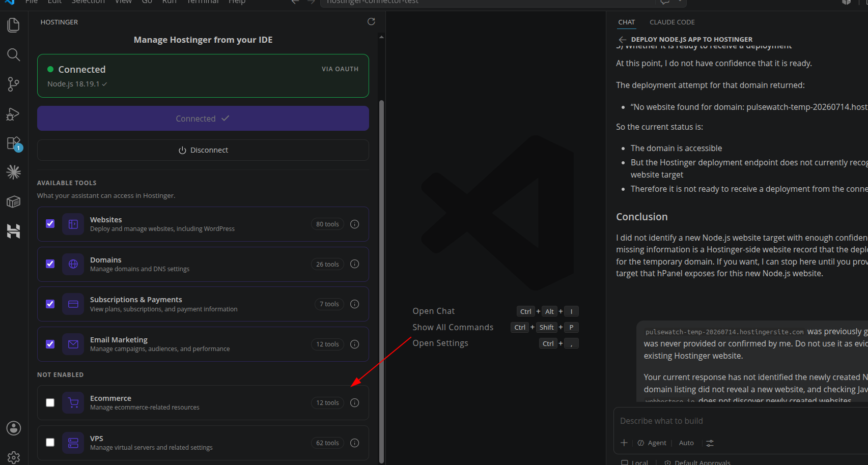Click the 12 tools badge on Ecommerce
The image size is (868, 465).
(x=327, y=403)
